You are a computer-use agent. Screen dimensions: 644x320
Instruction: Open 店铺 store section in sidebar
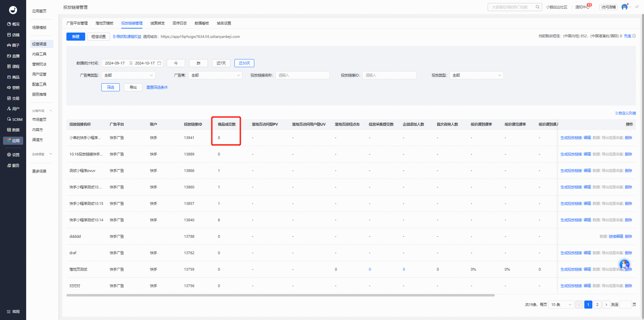pyautogui.click(x=13, y=35)
